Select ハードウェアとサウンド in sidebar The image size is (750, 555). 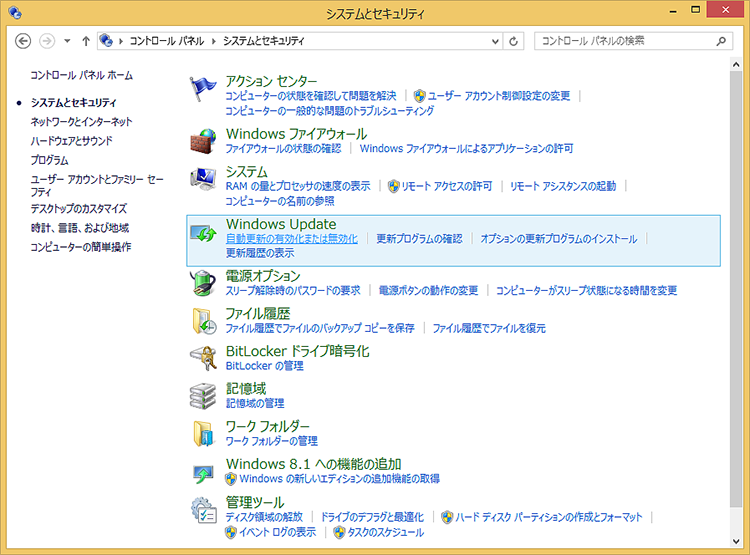(x=72, y=141)
